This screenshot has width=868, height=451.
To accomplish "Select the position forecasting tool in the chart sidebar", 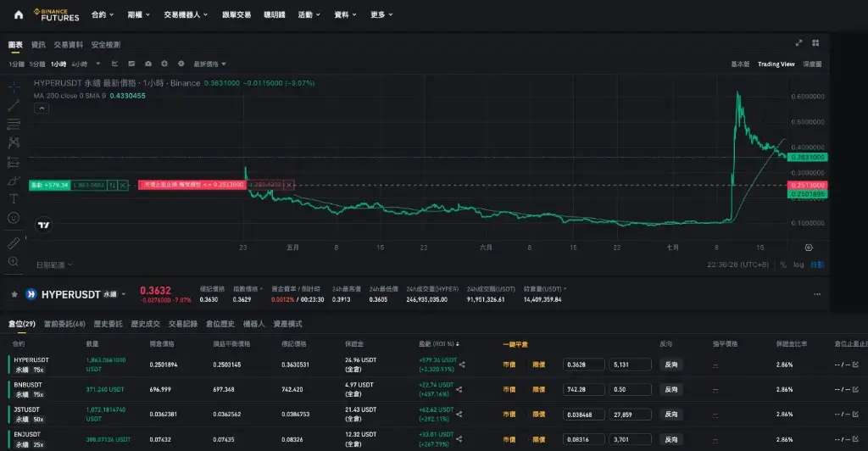I will point(14,162).
